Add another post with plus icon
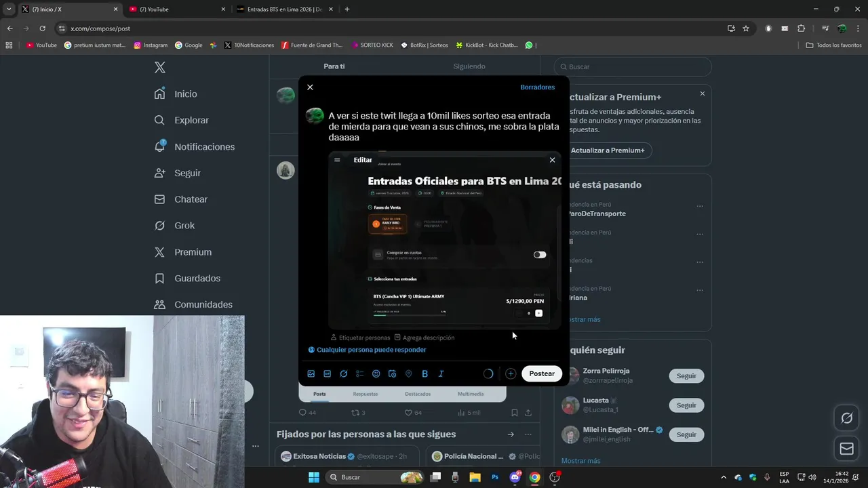Screen dimensions: 868x488 [511, 373]
